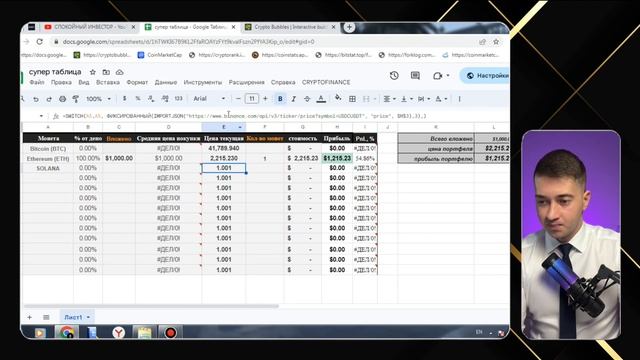Open more number formats 123
The image size is (640, 360).
[178, 98]
